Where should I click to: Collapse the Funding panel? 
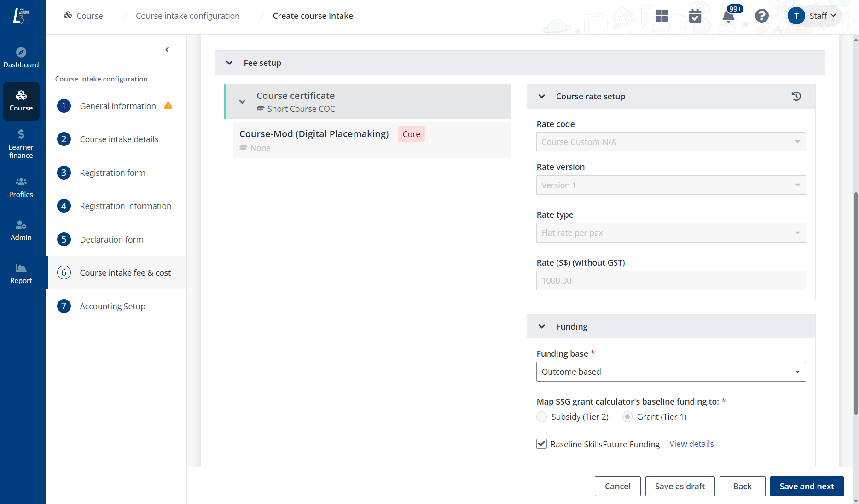point(542,327)
